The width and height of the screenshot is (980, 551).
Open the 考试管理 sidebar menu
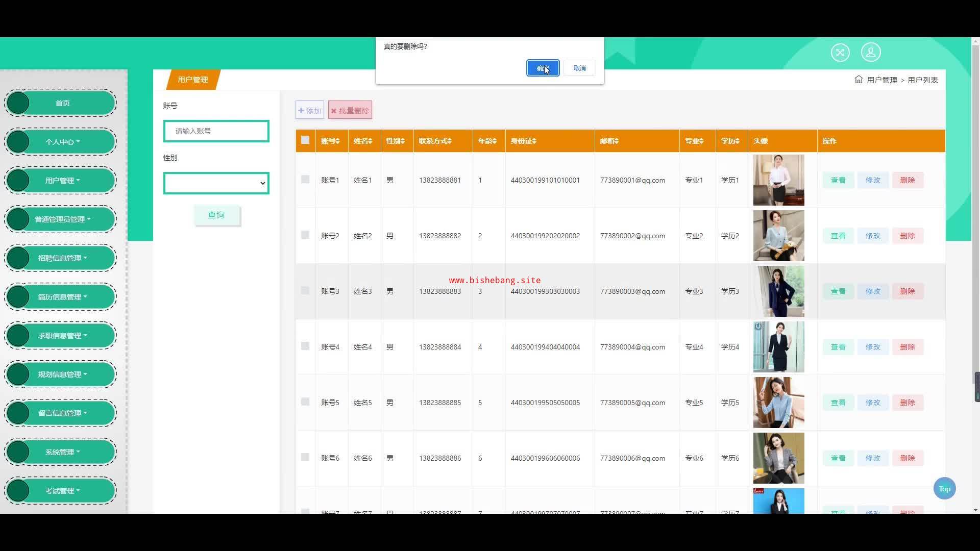click(x=62, y=491)
